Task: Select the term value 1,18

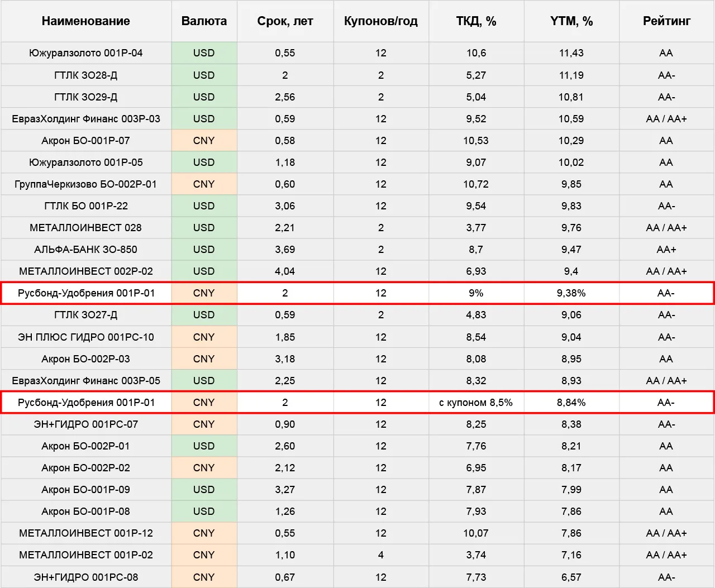Action: click(285, 162)
